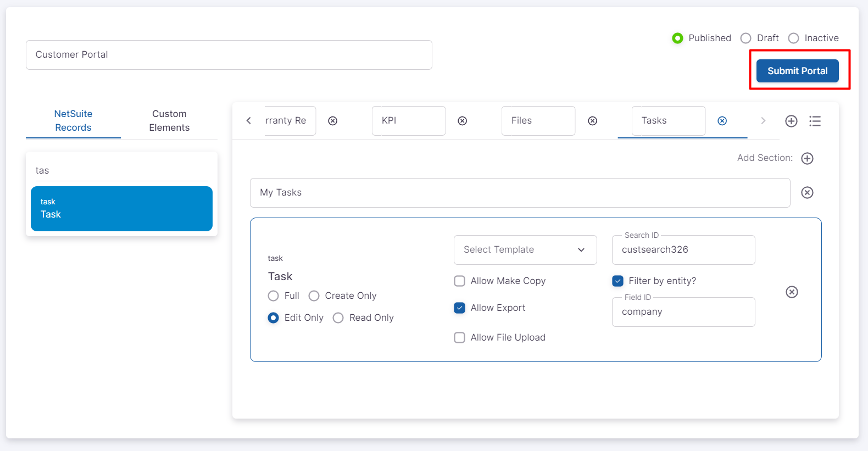Remove the My Tasks section

click(x=807, y=192)
